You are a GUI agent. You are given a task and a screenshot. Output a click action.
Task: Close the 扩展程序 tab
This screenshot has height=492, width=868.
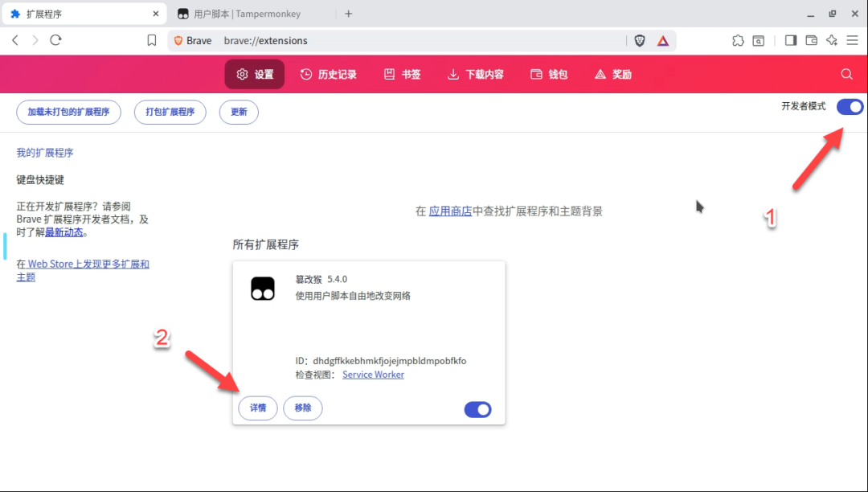point(156,14)
